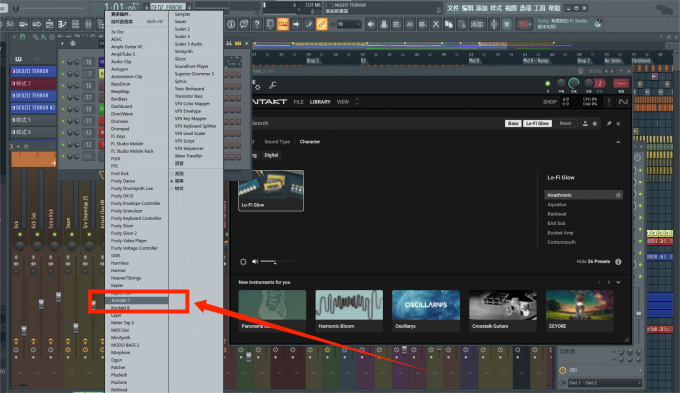Toggle the orange link icon
680x393 pixels.
coord(321,24)
